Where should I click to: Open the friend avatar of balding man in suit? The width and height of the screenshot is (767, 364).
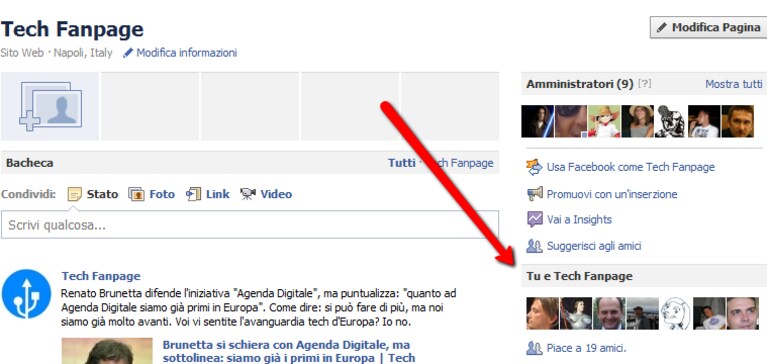click(x=609, y=313)
